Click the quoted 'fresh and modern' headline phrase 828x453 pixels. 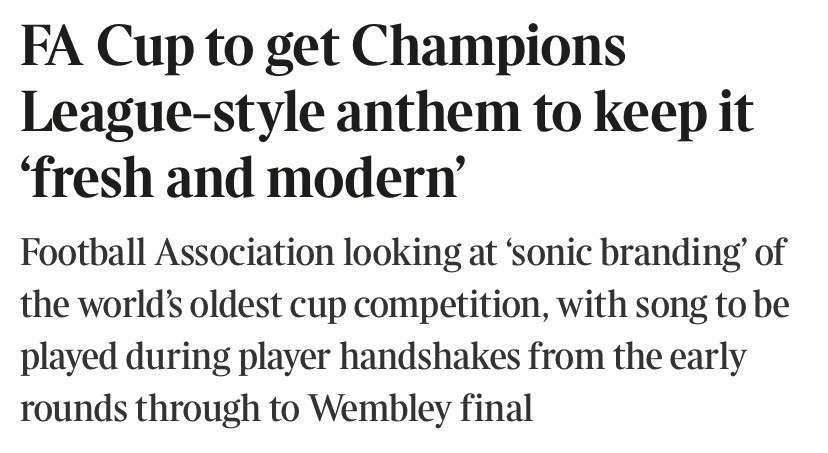(245, 183)
